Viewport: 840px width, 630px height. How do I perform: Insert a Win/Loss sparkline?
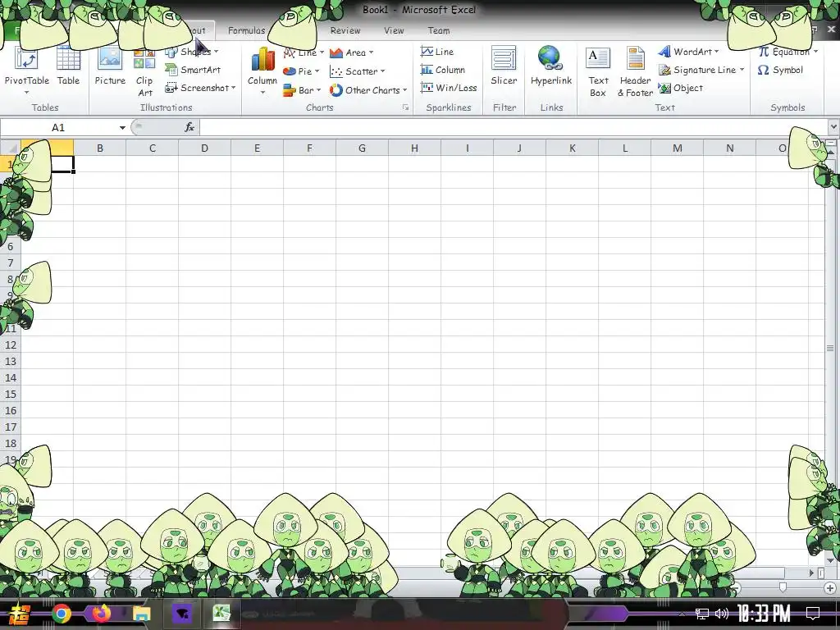(x=449, y=87)
